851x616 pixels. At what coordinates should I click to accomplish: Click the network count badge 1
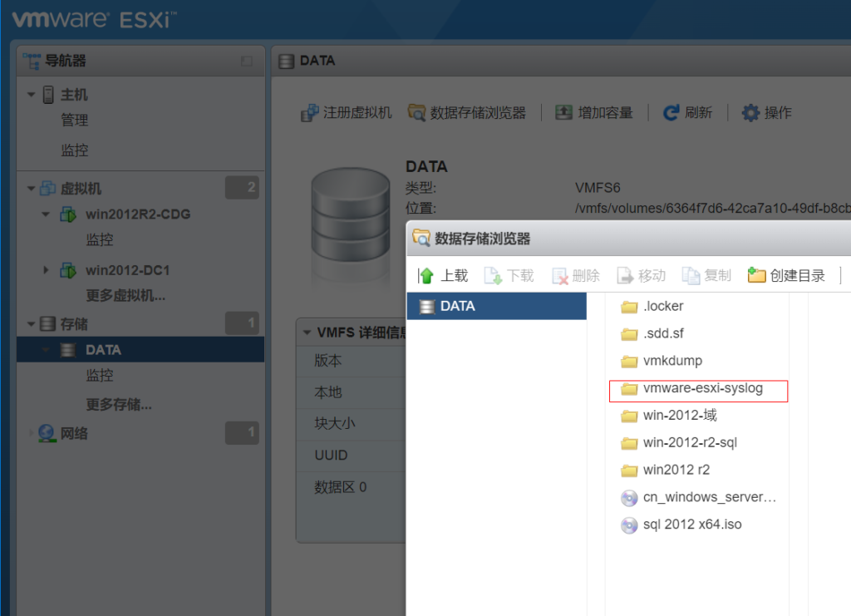tap(242, 432)
